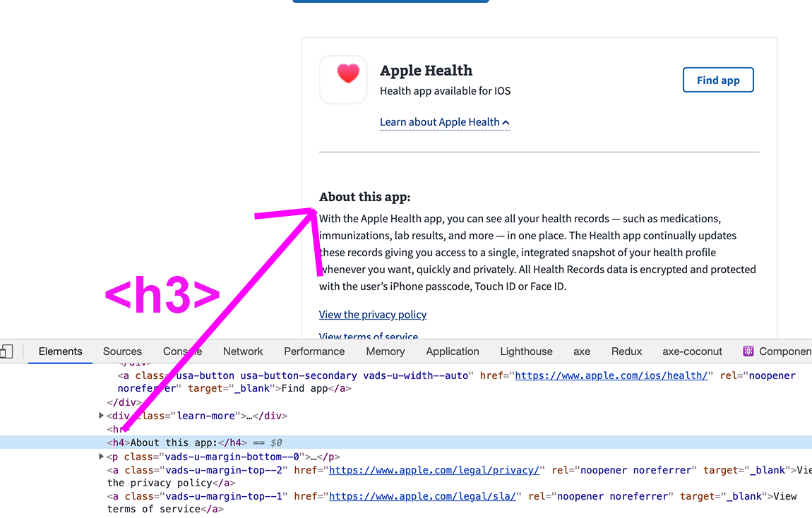The image size is (812, 518).
Task: Select the Apple Health heading text
Action: pyautogui.click(x=426, y=71)
